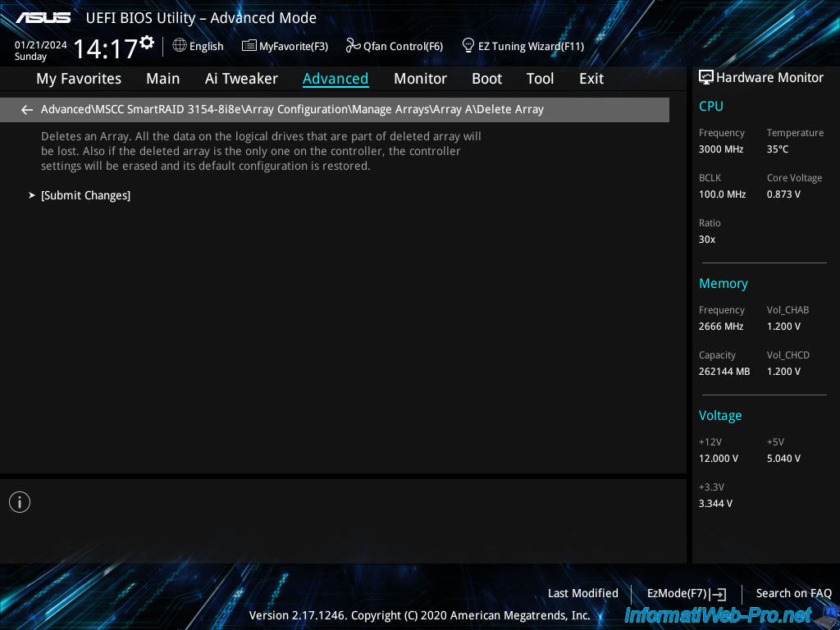Open Qfan Control(F6) fan icon
Image resolution: width=840 pixels, height=630 pixels.
click(354, 46)
